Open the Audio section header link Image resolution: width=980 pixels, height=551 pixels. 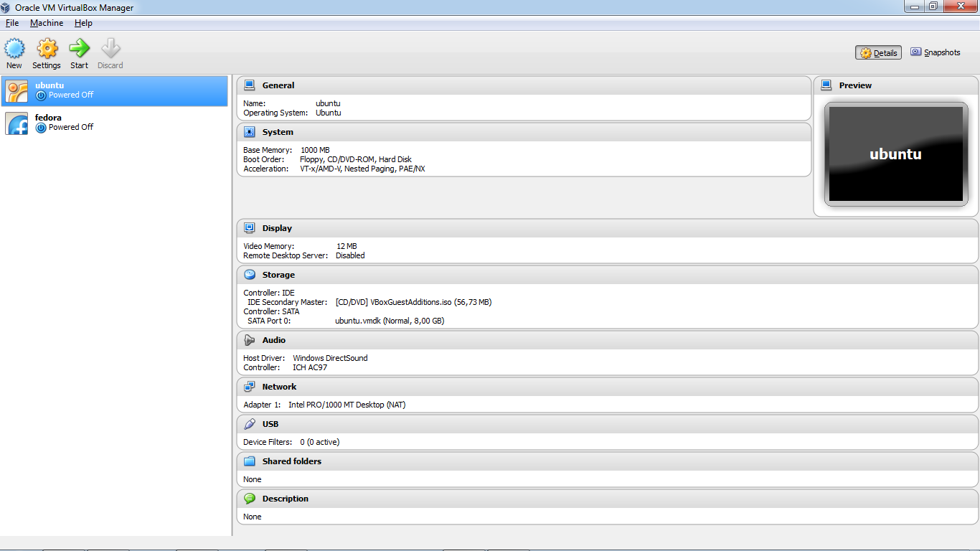(x=274, y=340)
